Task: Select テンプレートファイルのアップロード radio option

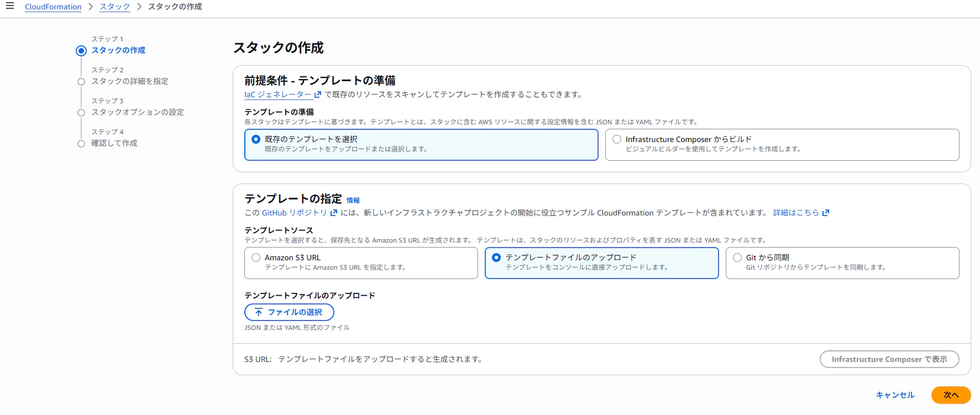Action: 496,258
